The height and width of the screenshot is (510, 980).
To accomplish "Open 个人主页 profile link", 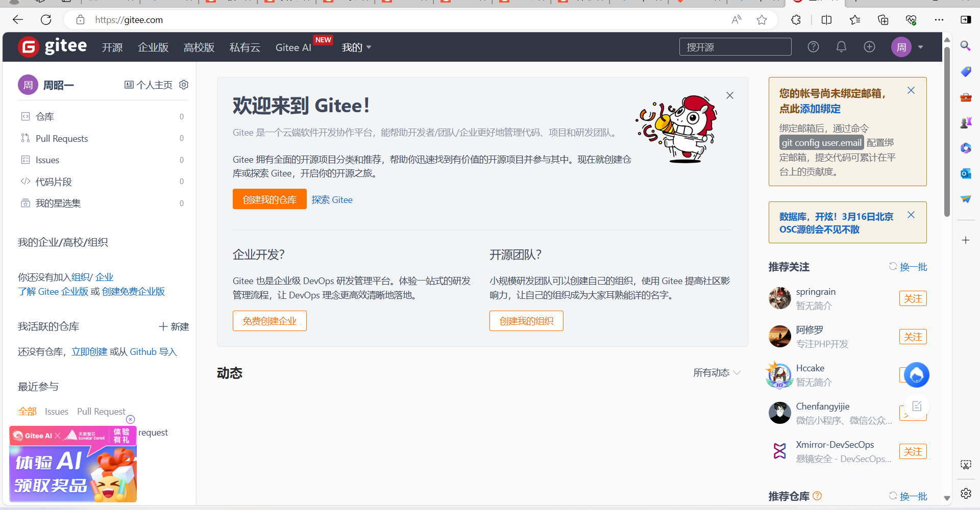I will click(x=149, y=85).
